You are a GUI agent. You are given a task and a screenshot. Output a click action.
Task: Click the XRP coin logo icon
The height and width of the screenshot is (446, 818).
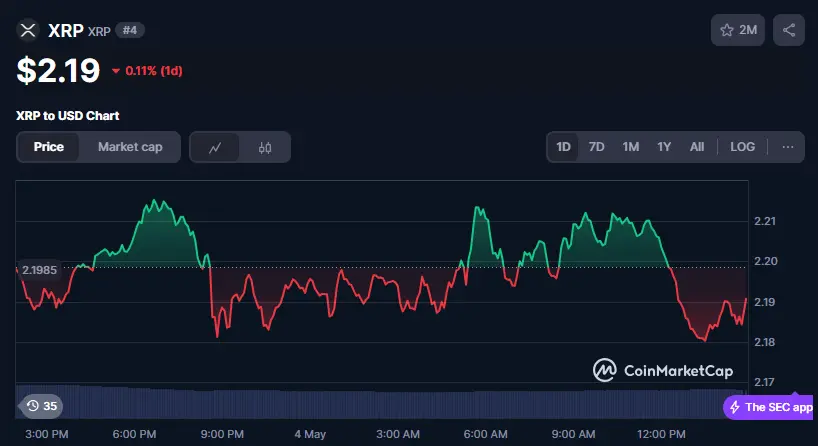(28, 30)
